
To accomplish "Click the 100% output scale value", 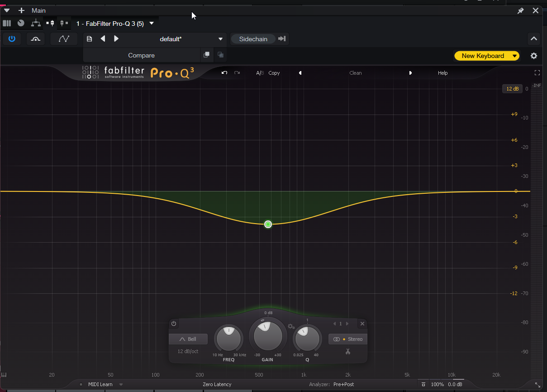I will coord(438,384).
